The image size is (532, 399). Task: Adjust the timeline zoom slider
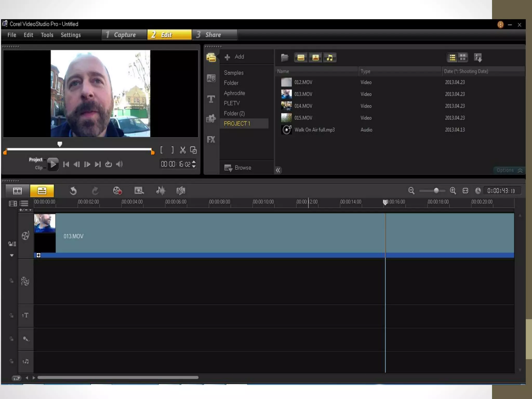[436, 191]
